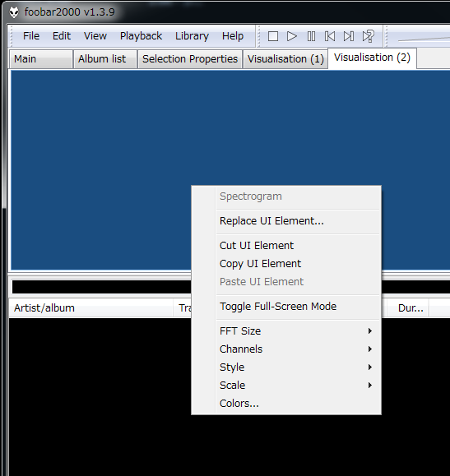
Task: Open the Style submenu arrow
Action: pos(369,367)
